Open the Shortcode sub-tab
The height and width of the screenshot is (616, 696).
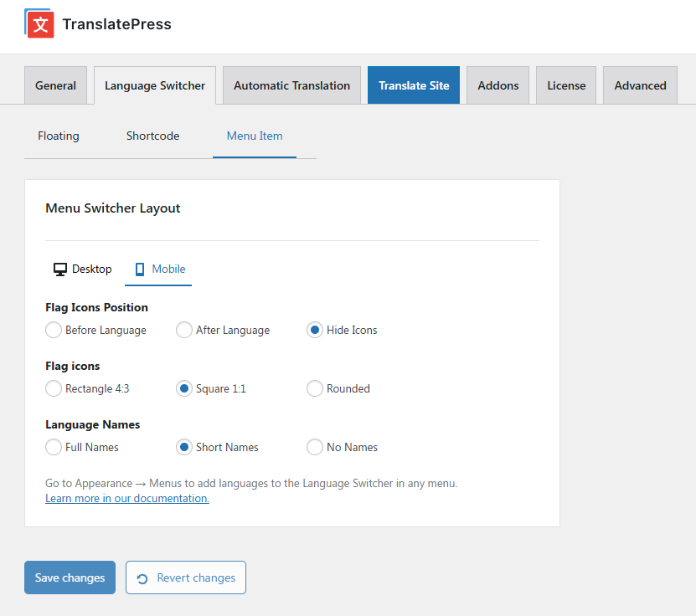(152, 136)
